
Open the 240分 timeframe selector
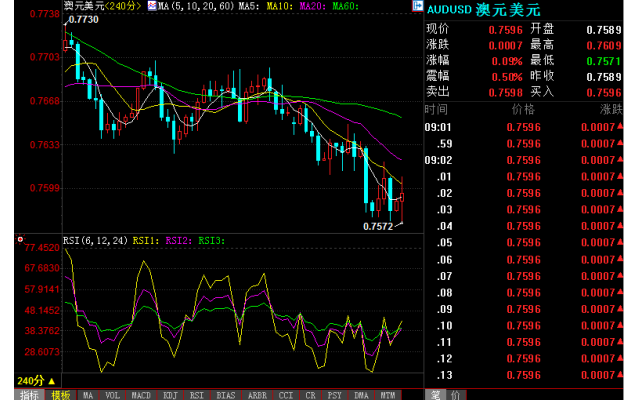(x=36, y=381)
